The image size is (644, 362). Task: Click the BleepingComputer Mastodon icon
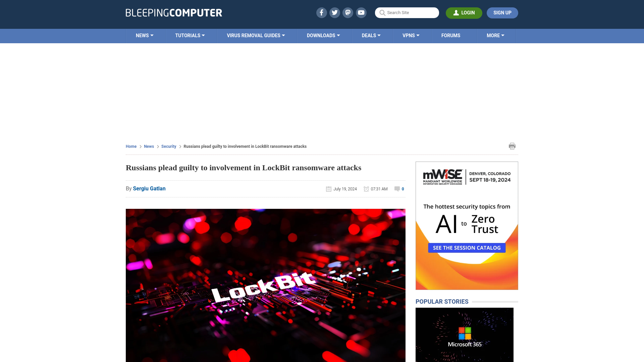[348, 12]
